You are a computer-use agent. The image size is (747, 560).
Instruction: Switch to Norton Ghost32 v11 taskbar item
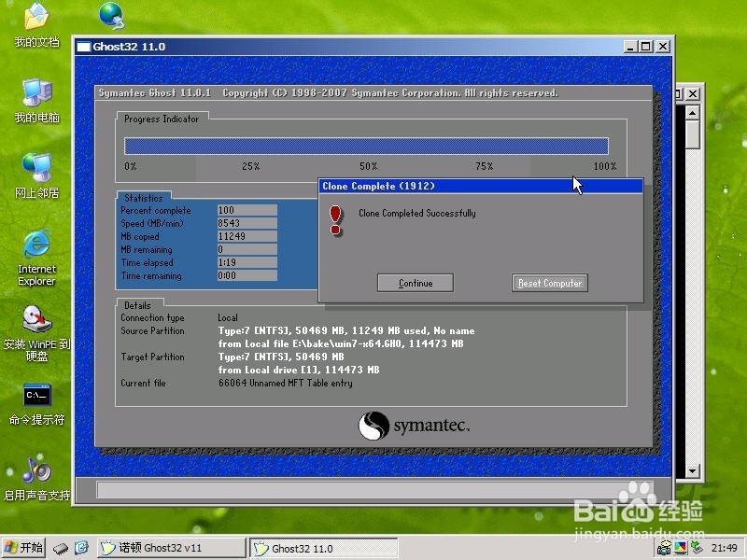172,548
